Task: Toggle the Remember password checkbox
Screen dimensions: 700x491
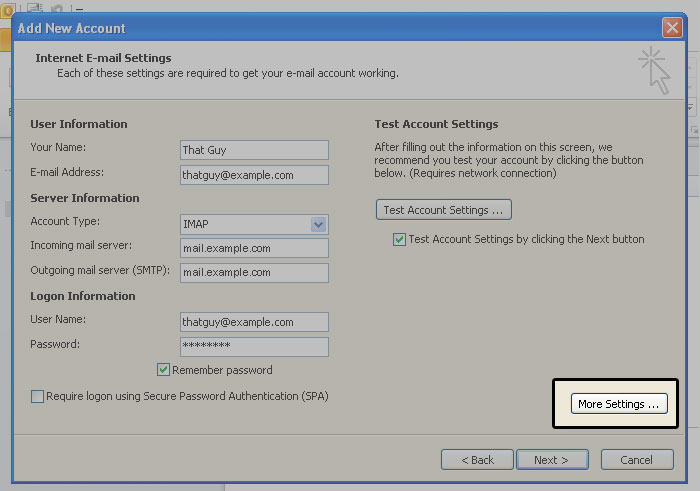Action: [x=164, y=370]
